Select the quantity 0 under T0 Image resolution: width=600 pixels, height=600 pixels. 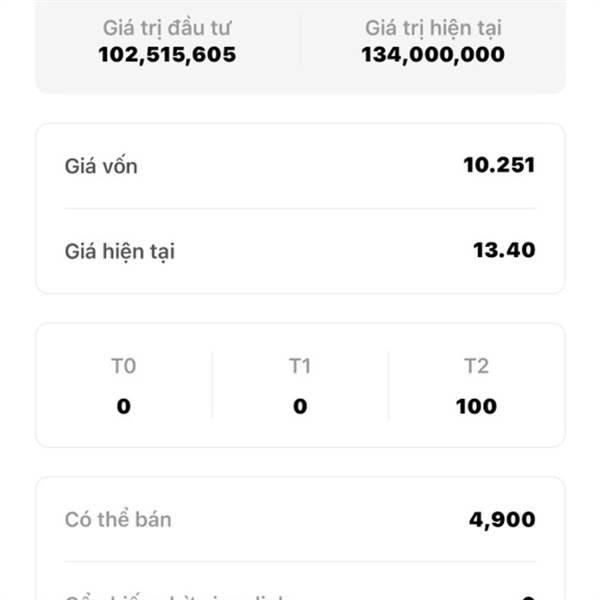123,407
